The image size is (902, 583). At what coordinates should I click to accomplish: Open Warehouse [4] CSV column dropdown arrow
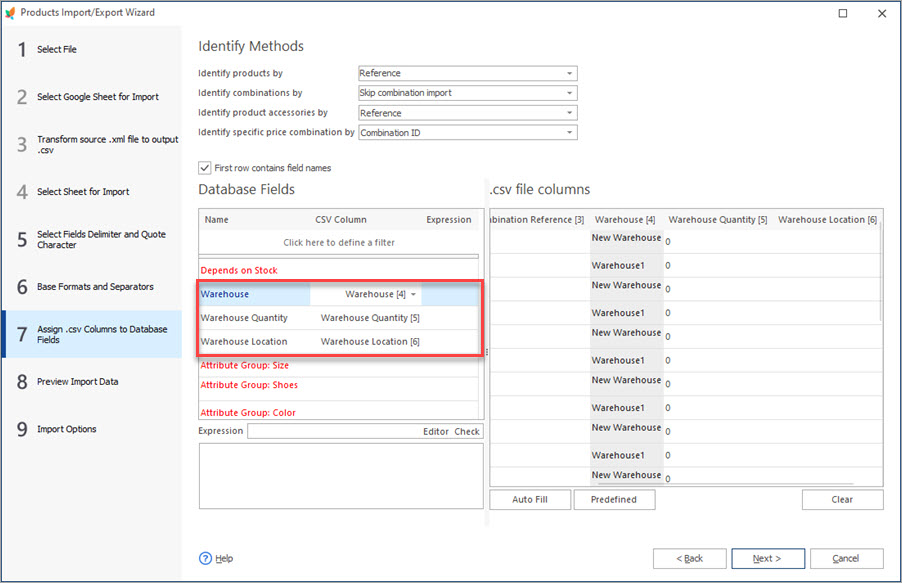pos(413,294)
